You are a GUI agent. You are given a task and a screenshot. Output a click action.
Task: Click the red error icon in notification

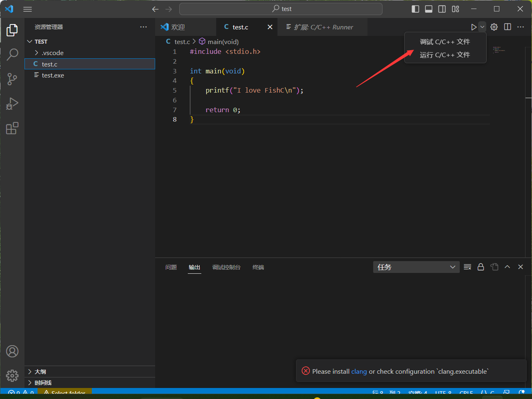coord(306,371)
